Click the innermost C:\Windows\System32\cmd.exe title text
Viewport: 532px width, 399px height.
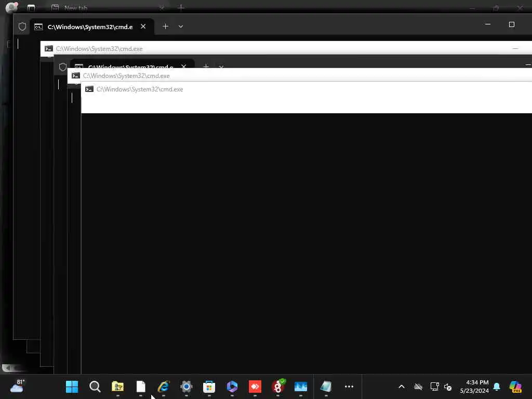click(140, 89)
